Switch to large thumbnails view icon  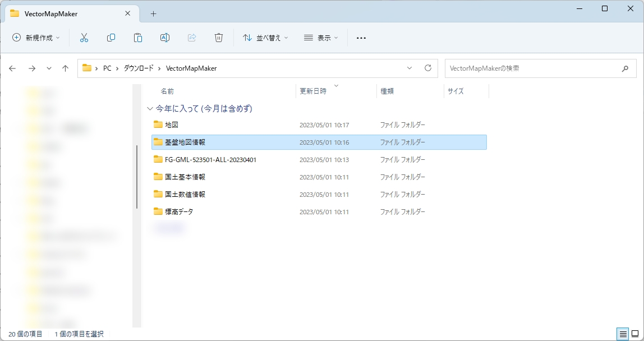click(635, 334)
